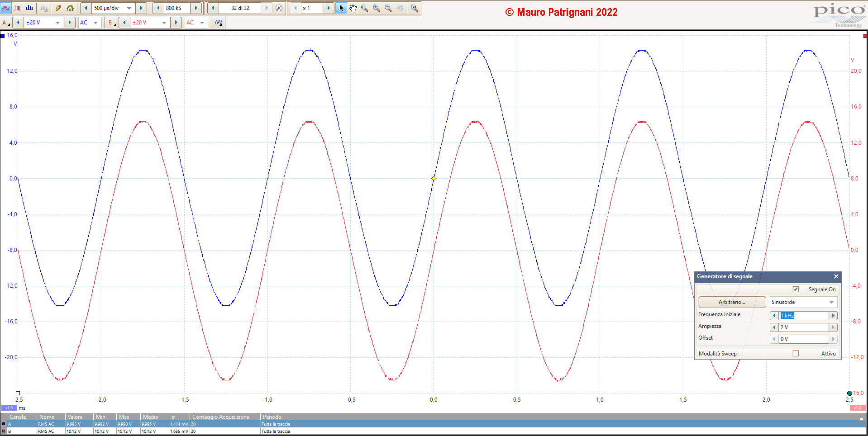Enable the Modalità Sweep Attivo checkbox
This screenshot has height=436, width=868.
[796, 354]
